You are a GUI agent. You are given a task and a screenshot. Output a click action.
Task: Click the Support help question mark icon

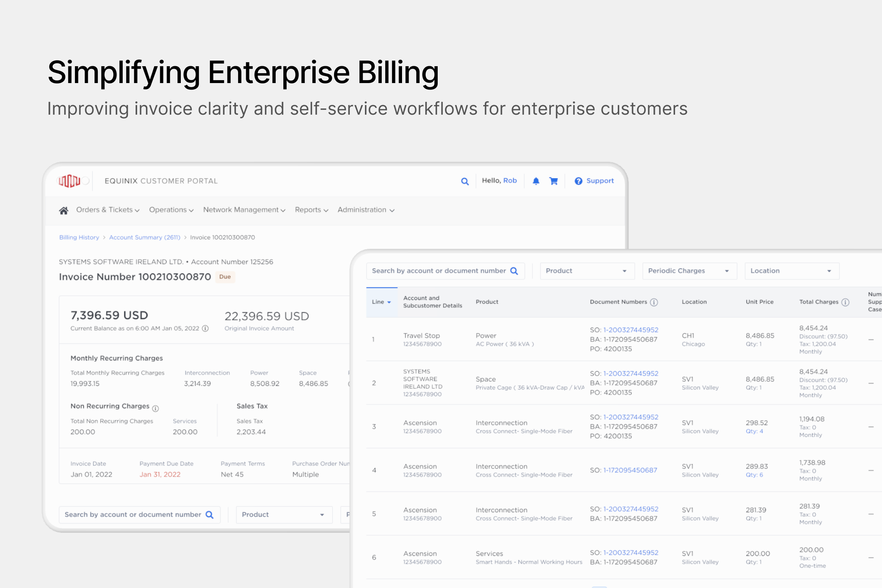[x=578, y=181]
